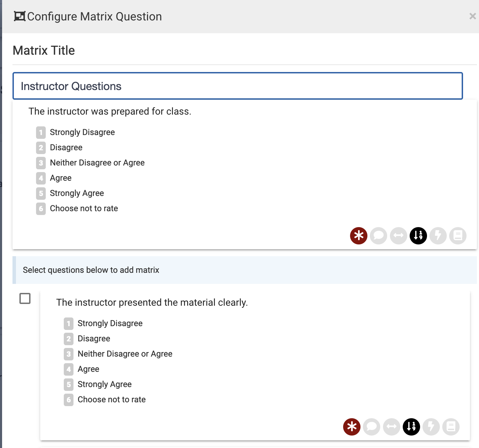Click the book icon for 'presented the material clearly'
This screenshot has height=448, width=479.
click(451, 427)
